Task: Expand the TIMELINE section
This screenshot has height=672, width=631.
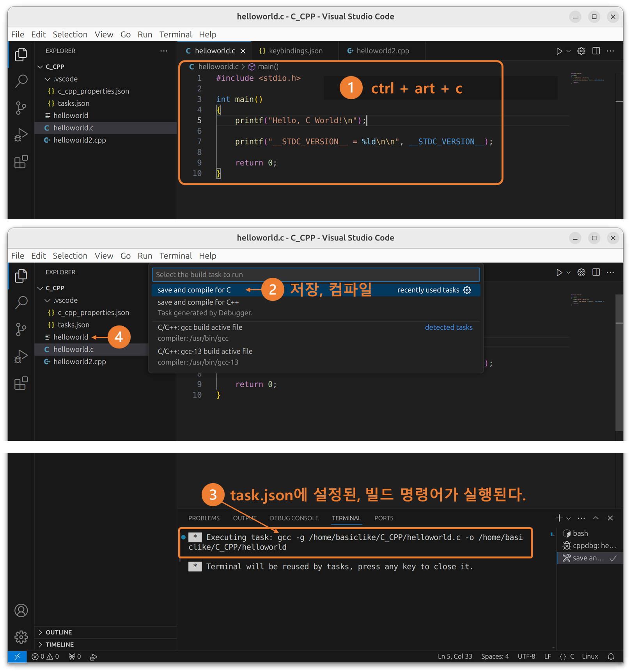Action: pos(106,644)
